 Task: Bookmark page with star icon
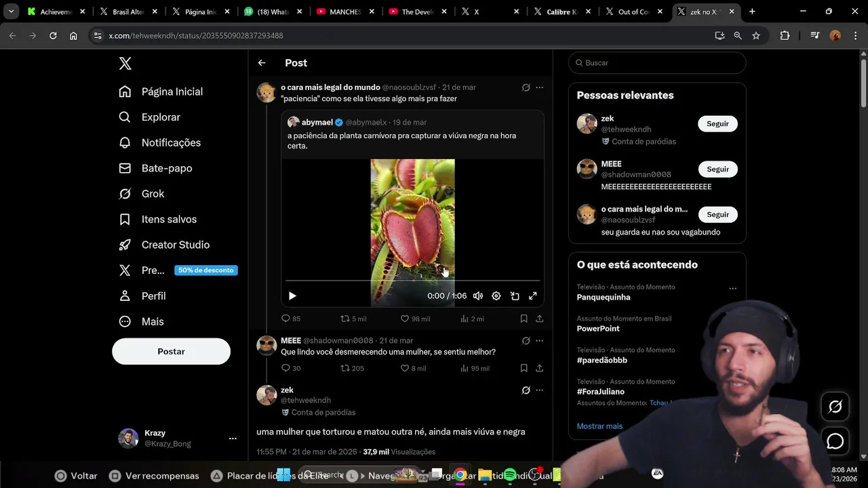756,36
